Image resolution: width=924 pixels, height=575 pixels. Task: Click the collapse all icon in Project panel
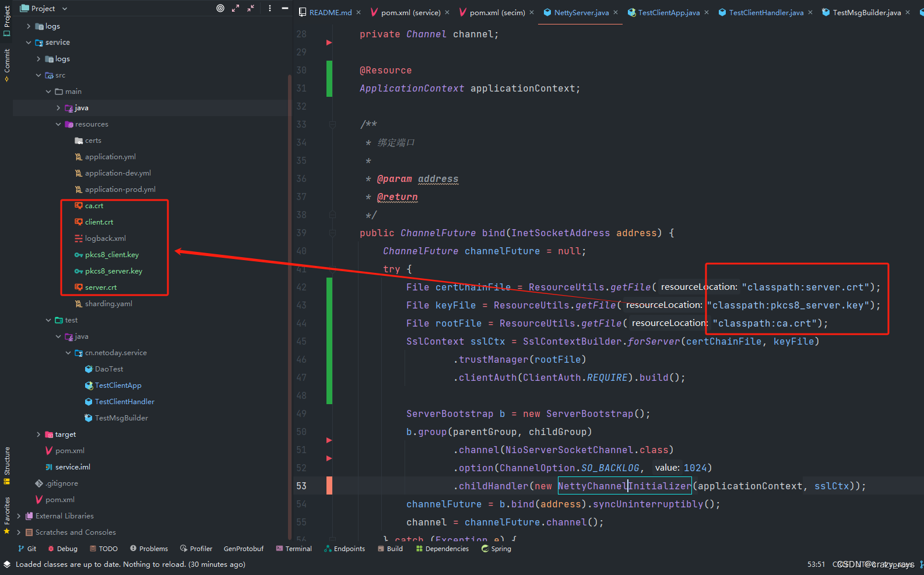[x=251, y=8]
